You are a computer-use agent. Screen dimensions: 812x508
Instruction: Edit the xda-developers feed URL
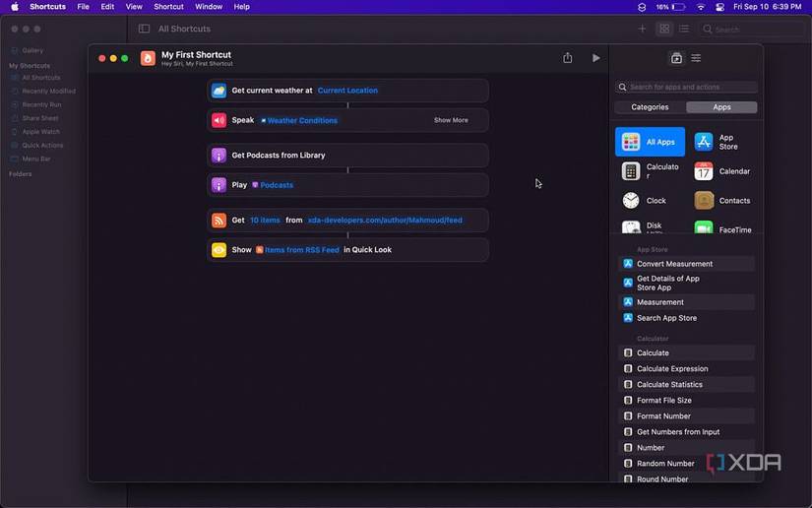(385, 221)
